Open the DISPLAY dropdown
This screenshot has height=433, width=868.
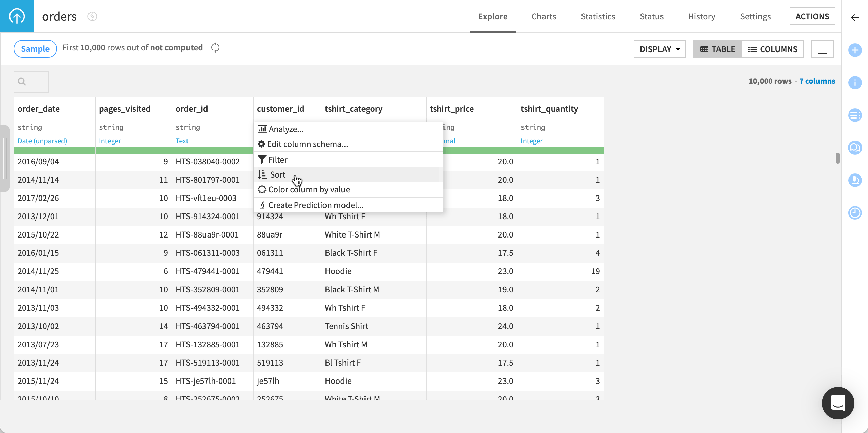pos(659,49)
